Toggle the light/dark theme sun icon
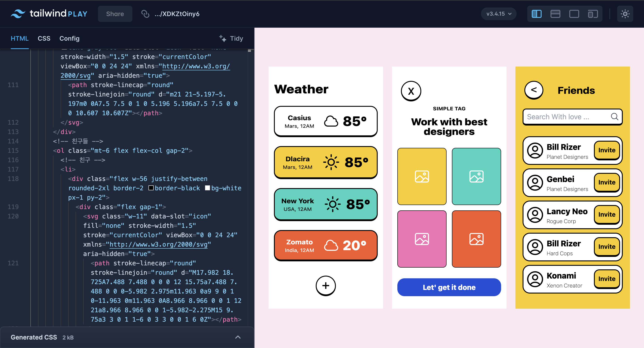Image resolution: width=644 pixels, height=348 pixels. [x=625, y=14]
